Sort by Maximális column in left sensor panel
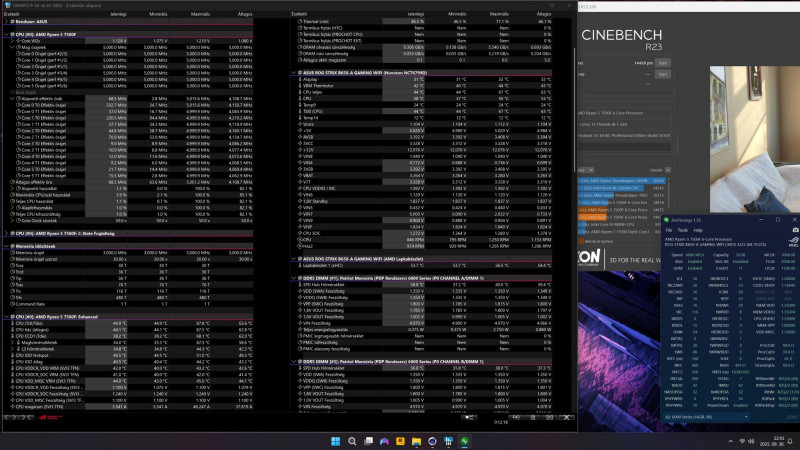 200,14
